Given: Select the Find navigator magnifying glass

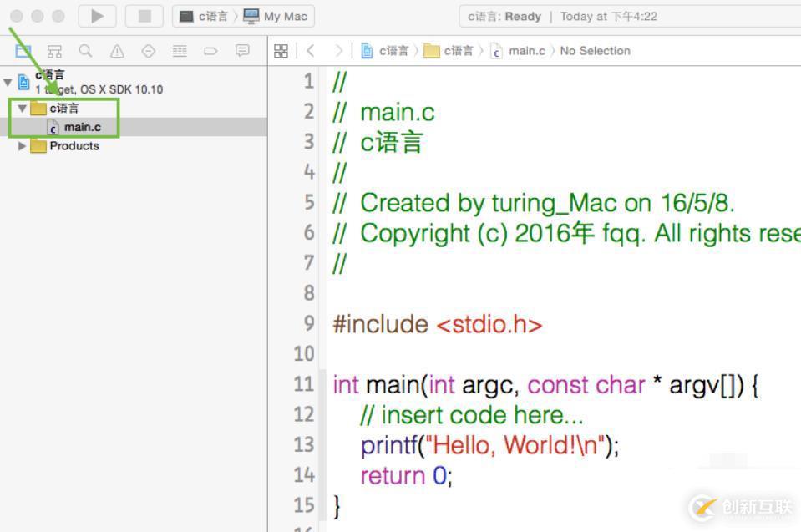Looking at the screenshot, I should coord(84,50).
